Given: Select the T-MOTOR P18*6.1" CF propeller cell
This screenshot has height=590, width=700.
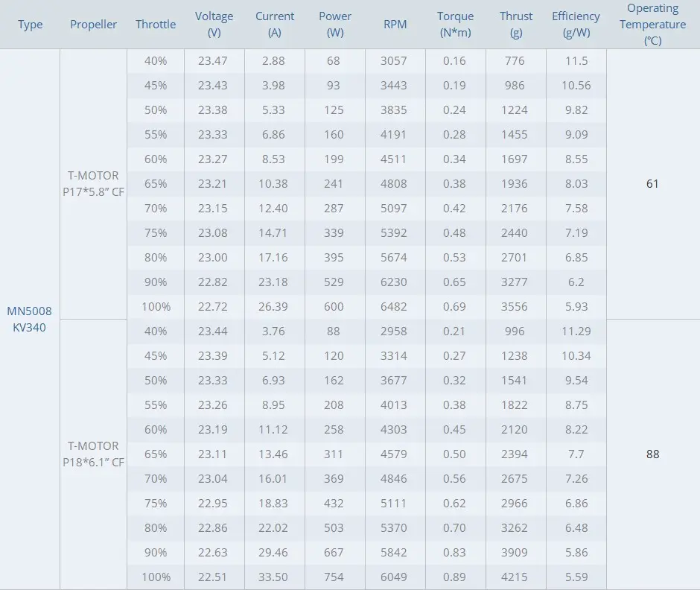Looking at the screenshot, I should (x=93, y=454).
